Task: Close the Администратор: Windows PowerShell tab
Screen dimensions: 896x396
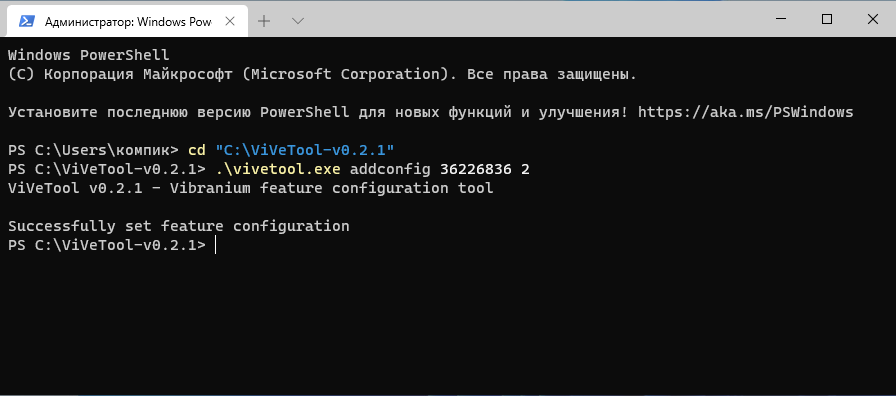Action: click(231, 21)
